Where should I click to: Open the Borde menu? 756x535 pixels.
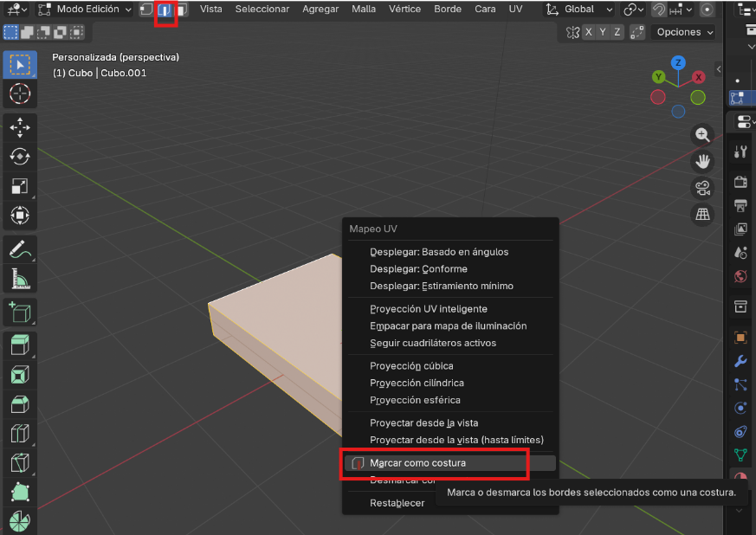coord(448,10)
